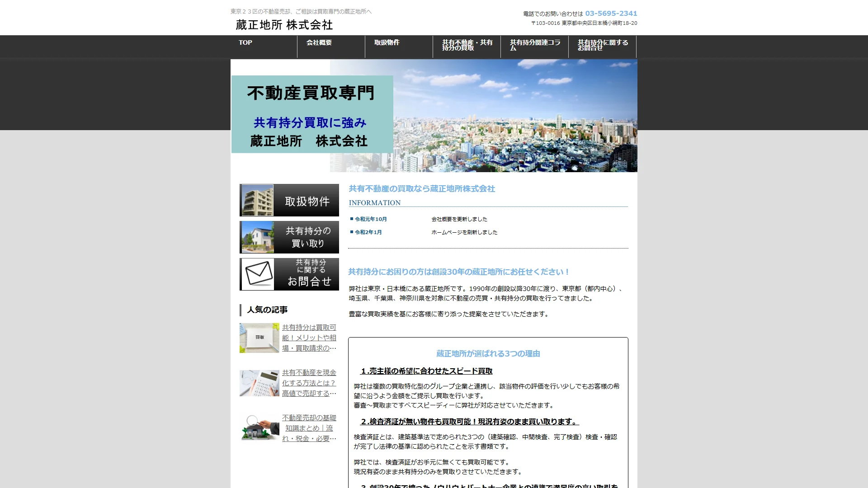Open the TOP navigation menu item

tap(264, 47)
